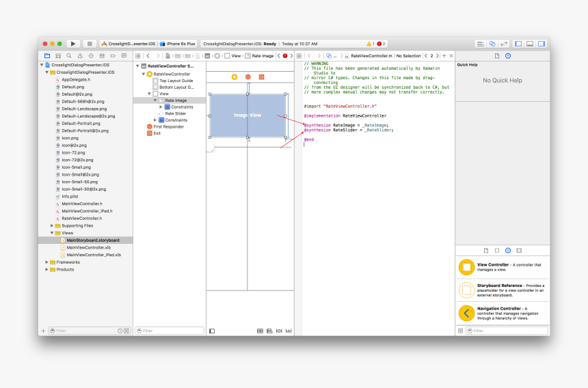Click the red error count badge
This screenshot has height=388, width=588.
381,44
